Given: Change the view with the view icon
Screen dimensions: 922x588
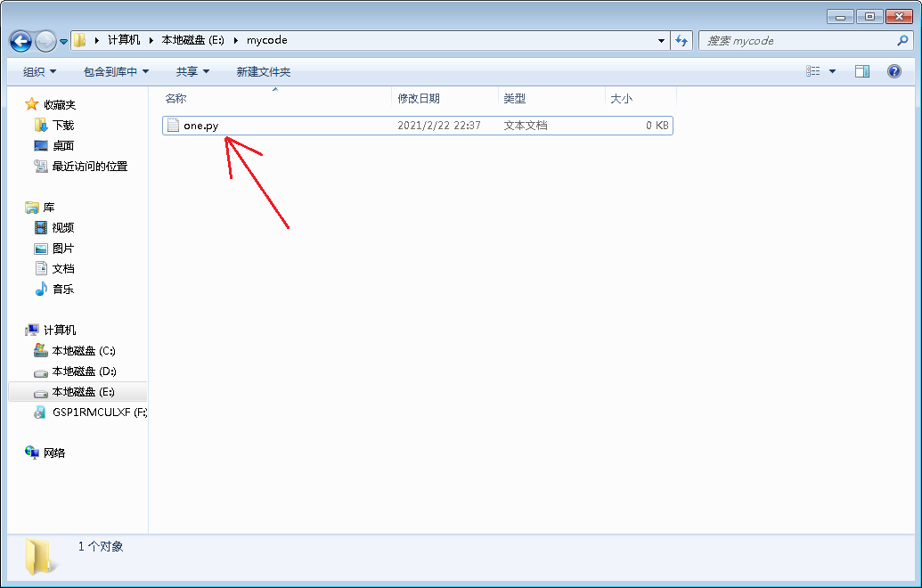Looking at the screenshot, I should [813, 71].
